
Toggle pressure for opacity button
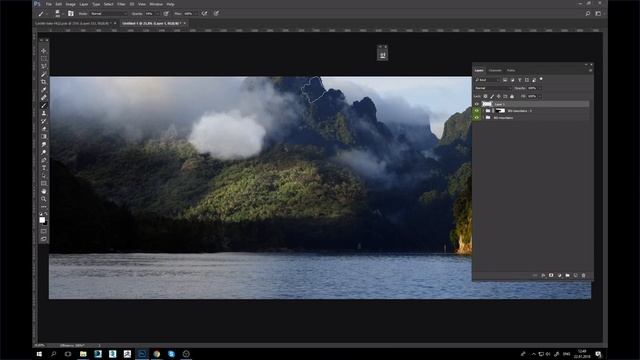point(166,13)
